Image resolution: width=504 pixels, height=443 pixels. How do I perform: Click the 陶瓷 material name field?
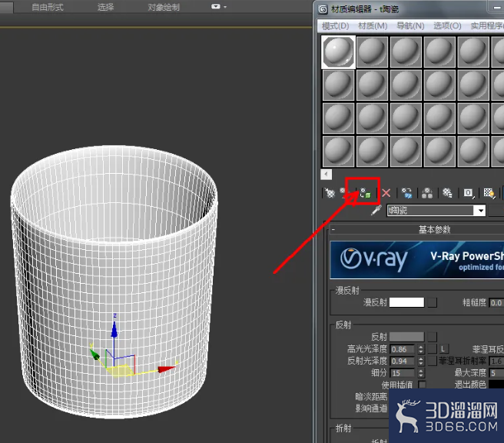(431, 211)
